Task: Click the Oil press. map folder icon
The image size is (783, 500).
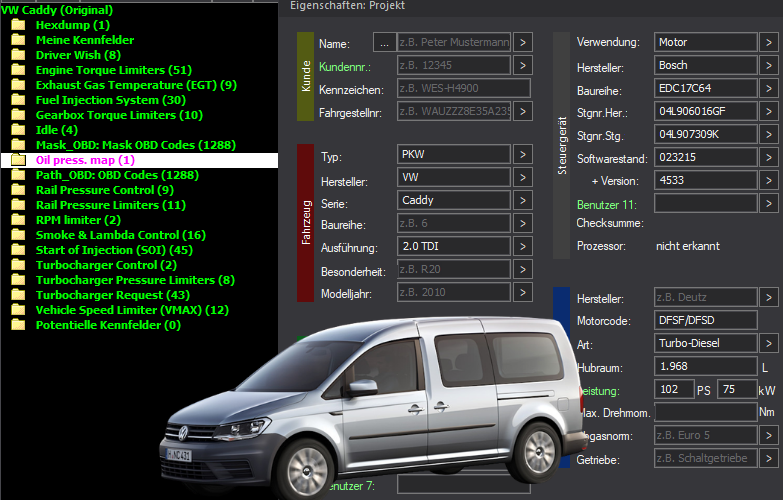Action: click(x=18, y=160)
